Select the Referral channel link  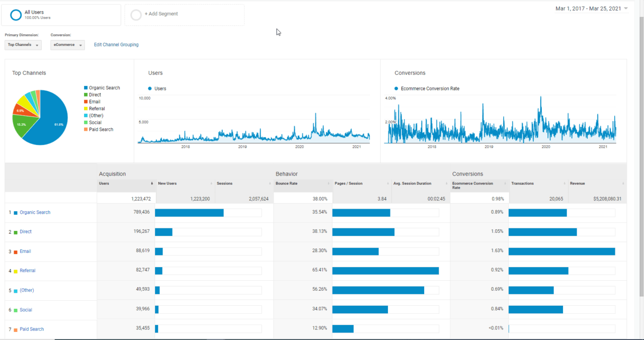[x=28, y=271]
